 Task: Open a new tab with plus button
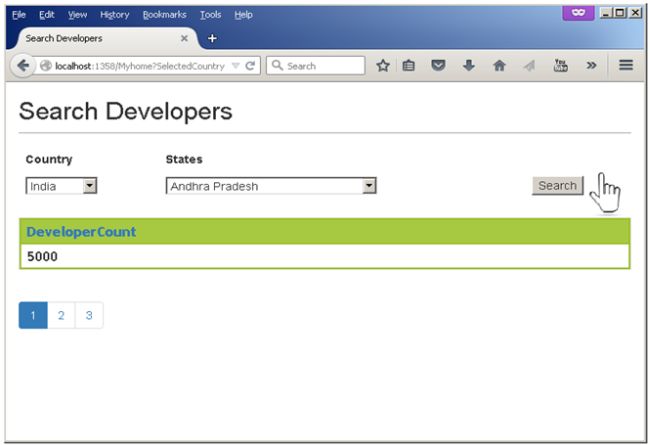(x=212, y=38)
